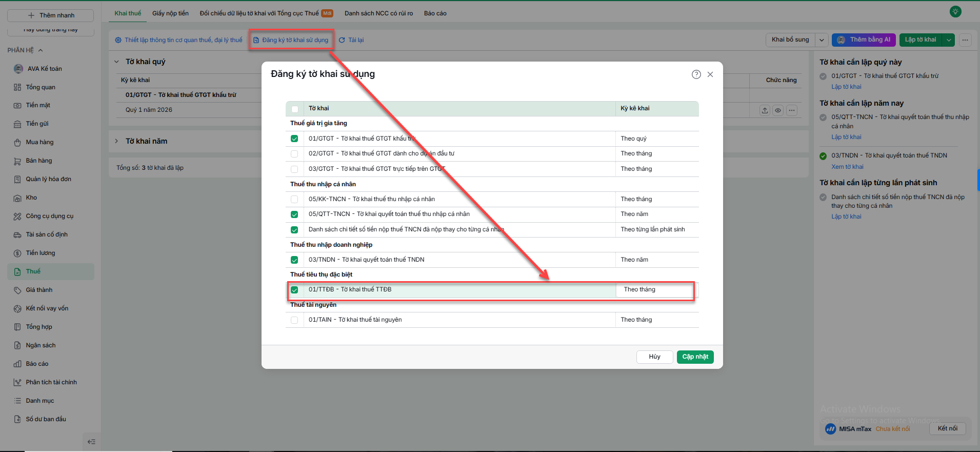Collapse sidebar using bottom arrow icon
Viewport: 980px width, 452px height.
click(x=91, y=442)
